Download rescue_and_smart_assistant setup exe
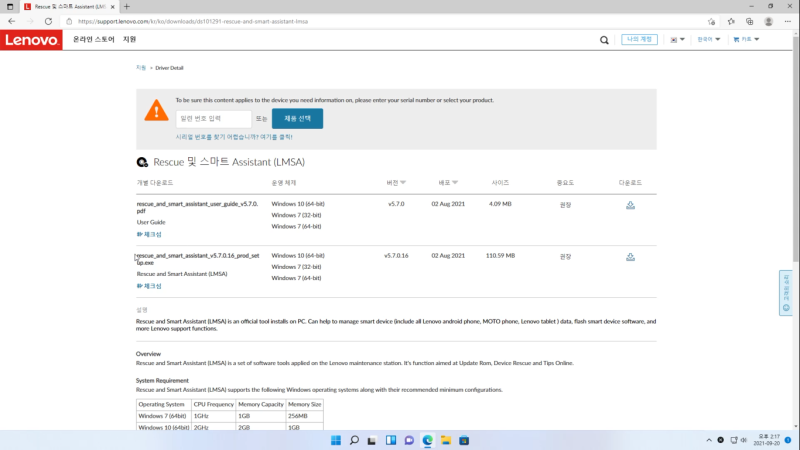Screen dimensions: 800x450 tap(630, 257)
